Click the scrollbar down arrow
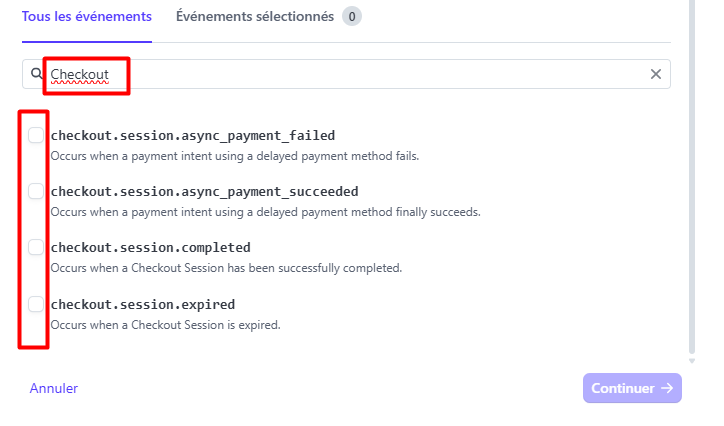Image resolution: width=724 pixels, height=426 pixels. pos(692,361)
